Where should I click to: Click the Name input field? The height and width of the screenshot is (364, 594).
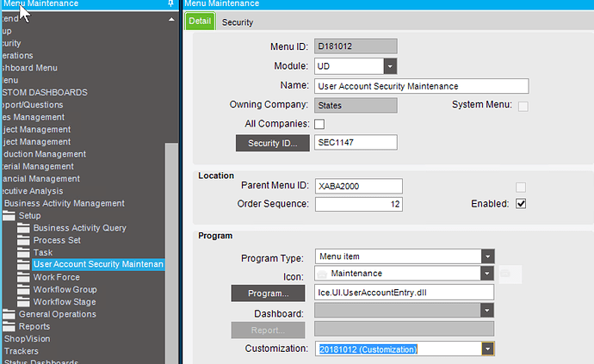click(x=421, y=86)
